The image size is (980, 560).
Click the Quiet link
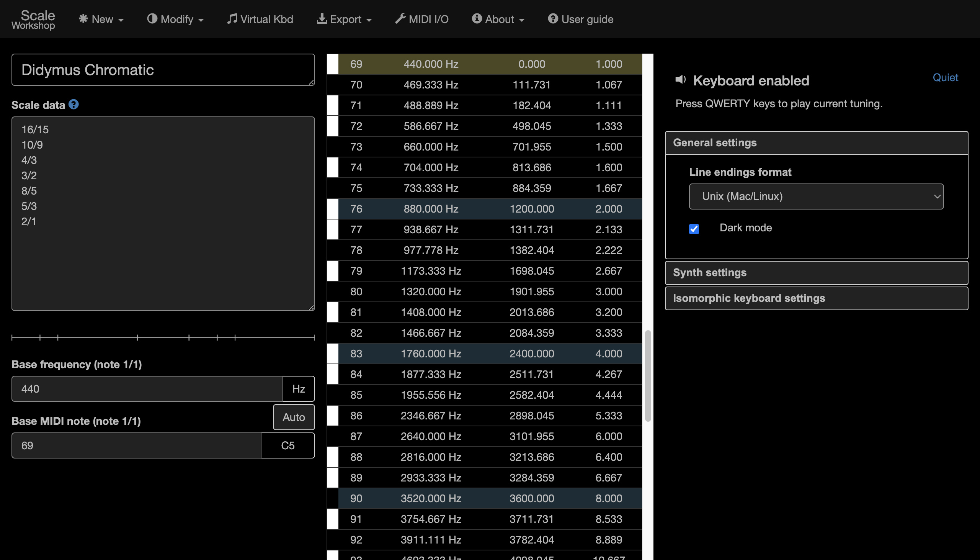coord(945,78)
